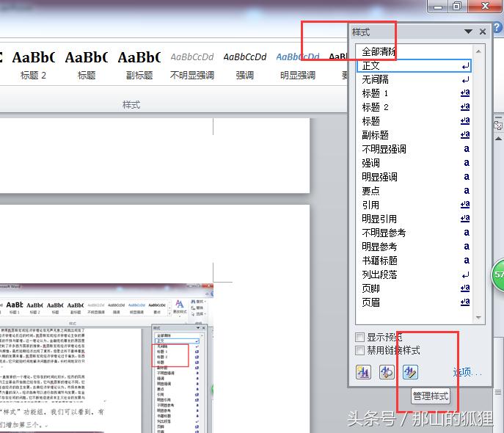The height and width of the screenshot is (433, 504).
Task: Open the Word Help question mark icon
Action: click(497, 27)
